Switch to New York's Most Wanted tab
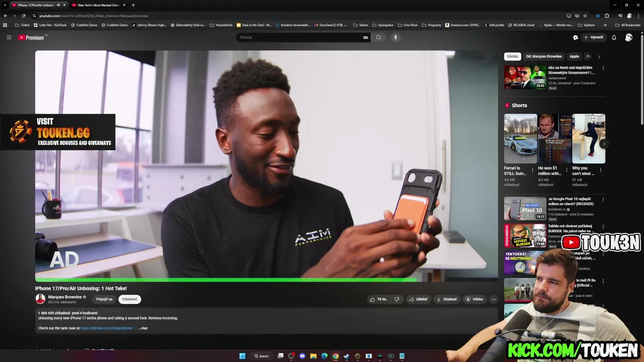 (x=98, y=5)
